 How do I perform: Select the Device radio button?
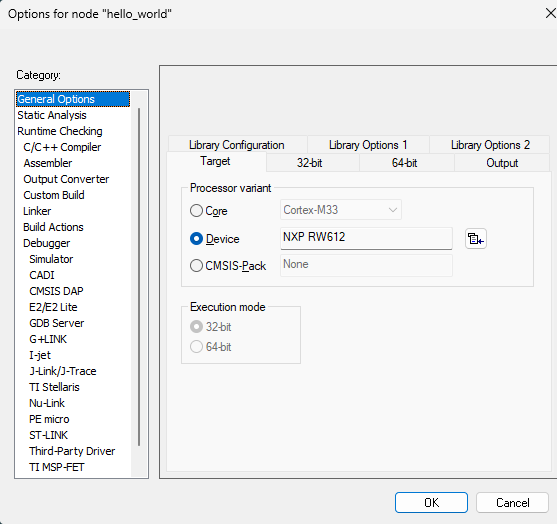[x=196, y=239]
